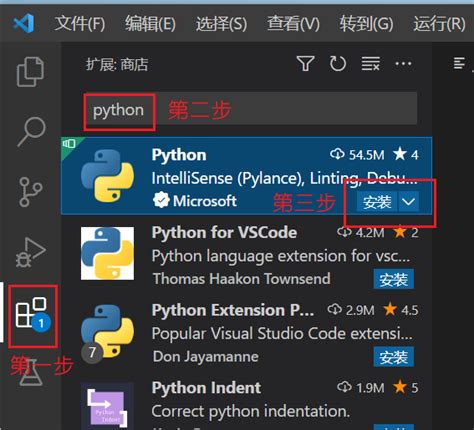Image resolution: width=474 pixels, height=430 pixels.
Task: Open the Run and Debug view
Action: click(x=31, y=253)
